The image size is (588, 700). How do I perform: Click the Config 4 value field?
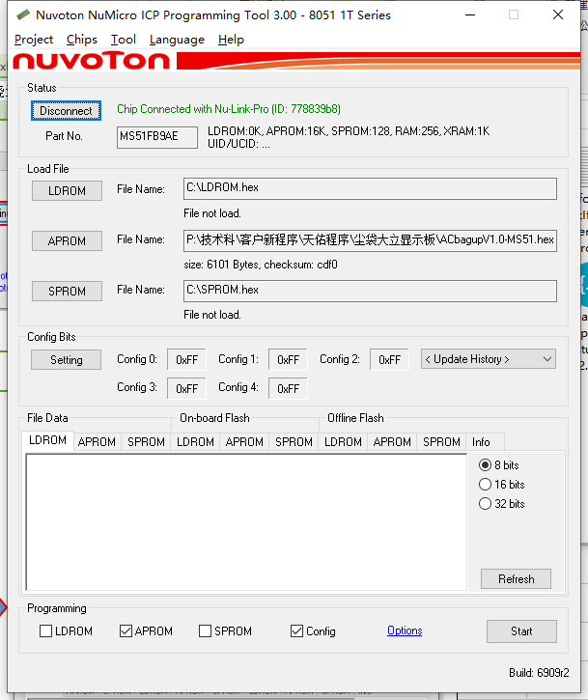coord(288,388)
